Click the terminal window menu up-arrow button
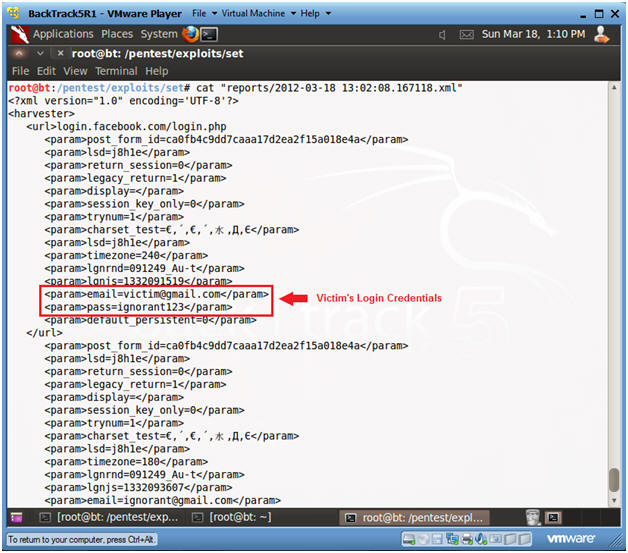 pos(19,53)
